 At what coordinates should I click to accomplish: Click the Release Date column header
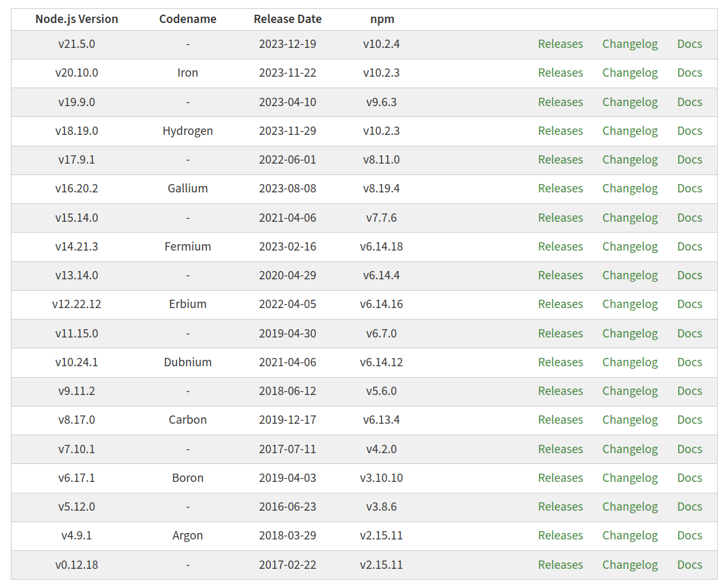288,19
